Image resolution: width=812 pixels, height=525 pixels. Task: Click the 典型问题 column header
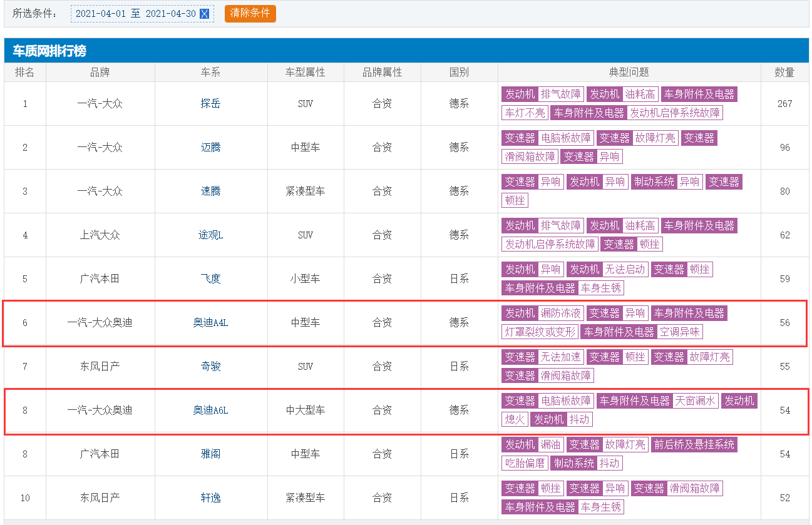pyautogui.click(x=629, y=73)
